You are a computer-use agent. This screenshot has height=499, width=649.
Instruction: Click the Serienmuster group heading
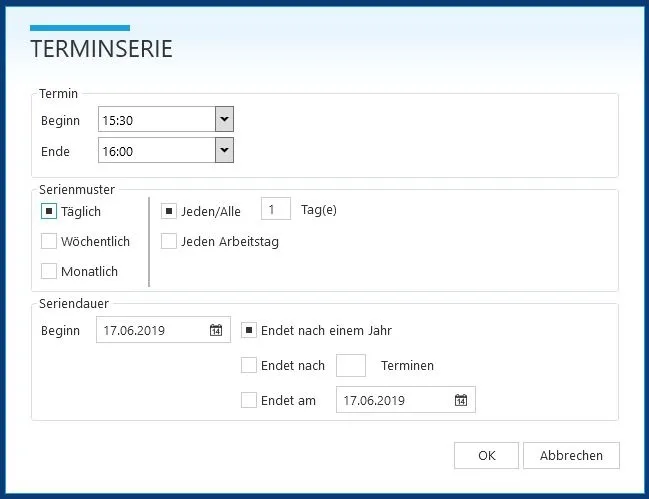(x=77, y=190)
